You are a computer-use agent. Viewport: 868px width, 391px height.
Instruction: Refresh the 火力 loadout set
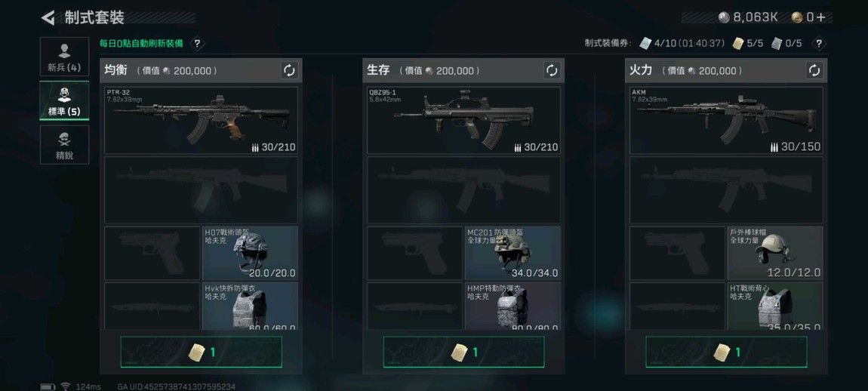[814, 70]
